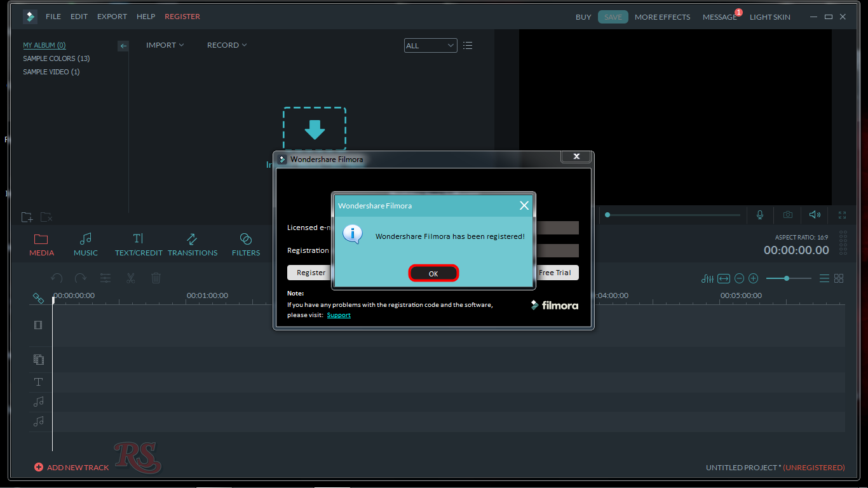Screen dimensions: 868x488
Task: Switch to timeline list view icon
Action: (x=824, y=278)
